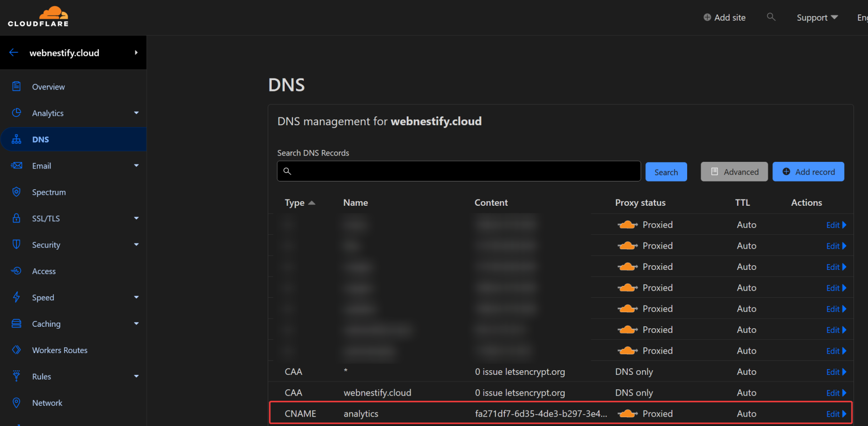The height and width of the screenshot is (426, 868).
Task: Click the Content column header
Action: click(491, 203)
